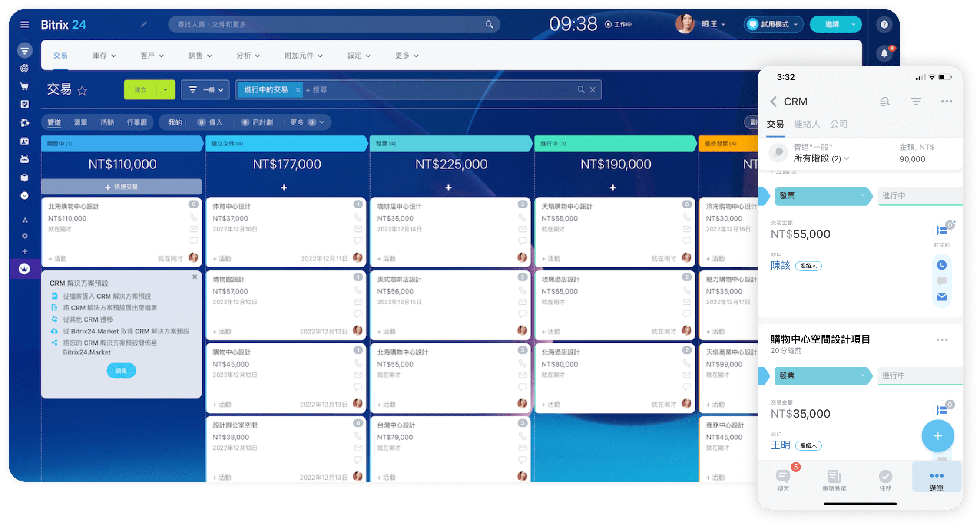This screenshot has width=980, height=527.
Task: Expand the 庫存 menu dropdown
Action: point(104,56)
